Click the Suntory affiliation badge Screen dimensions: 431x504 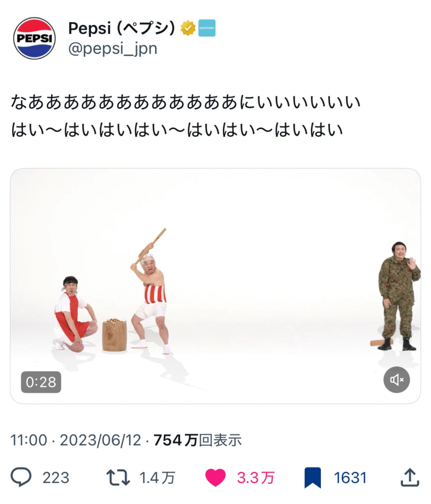207,28
